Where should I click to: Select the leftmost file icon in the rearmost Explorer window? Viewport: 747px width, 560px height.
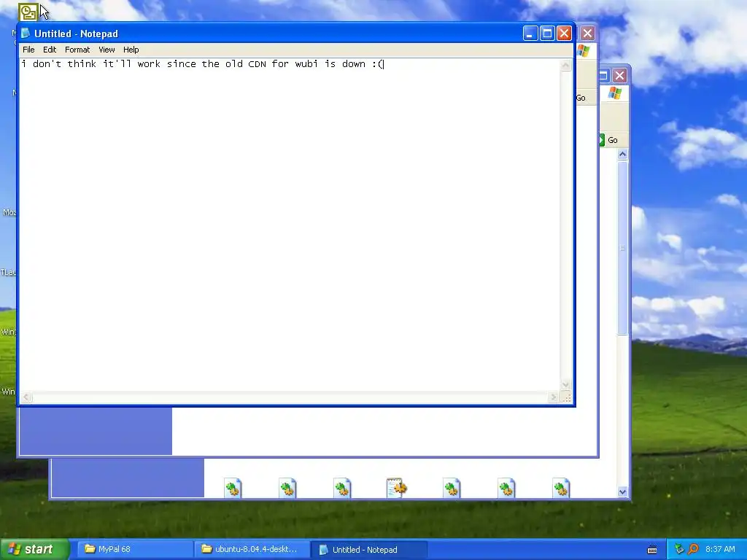point(233,488)
